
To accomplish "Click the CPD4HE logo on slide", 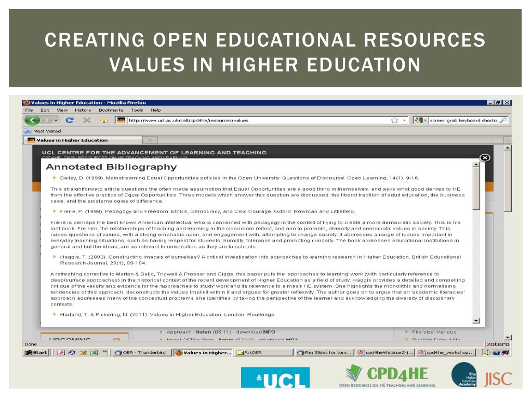I will [387, 377].
